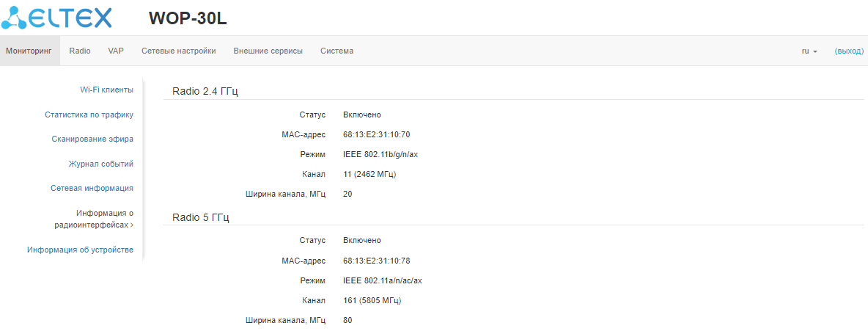
Task: Click the Radio 2.4 ГГц MAC address value
Action: 376,134
